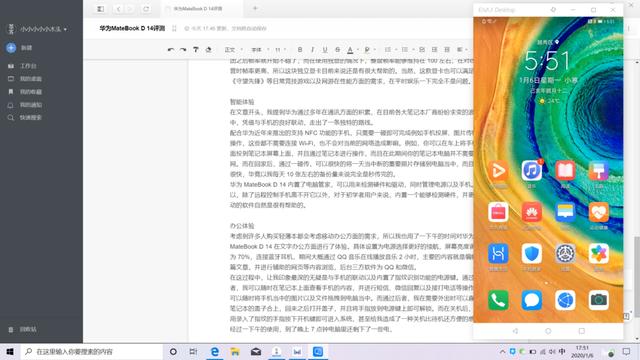Go forward with the right arrow

tap(130, 9)
